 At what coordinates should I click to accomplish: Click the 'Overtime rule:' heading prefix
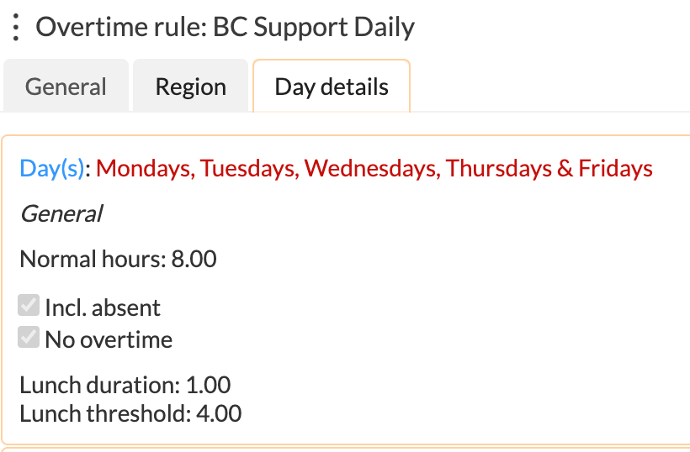(x=121, y=27)
